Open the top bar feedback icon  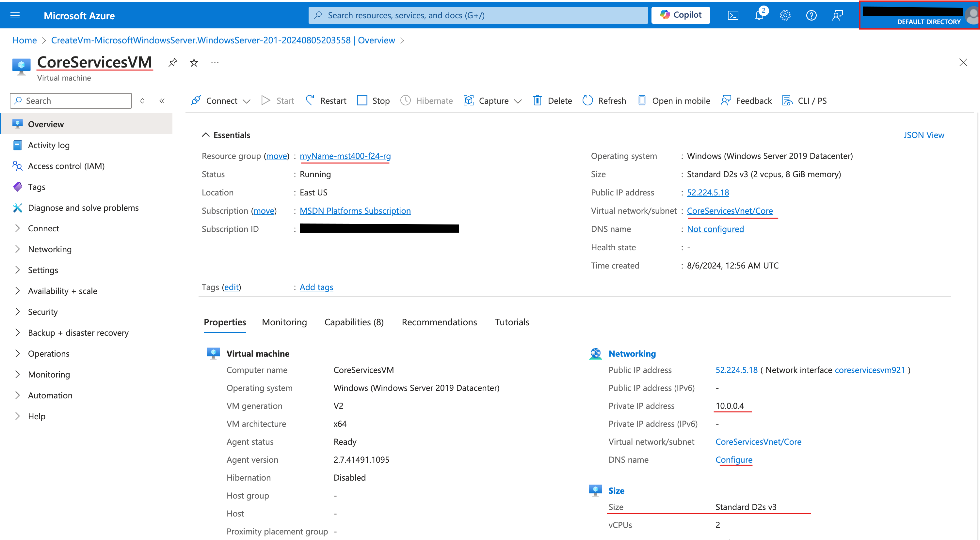(x=837, y=15)
